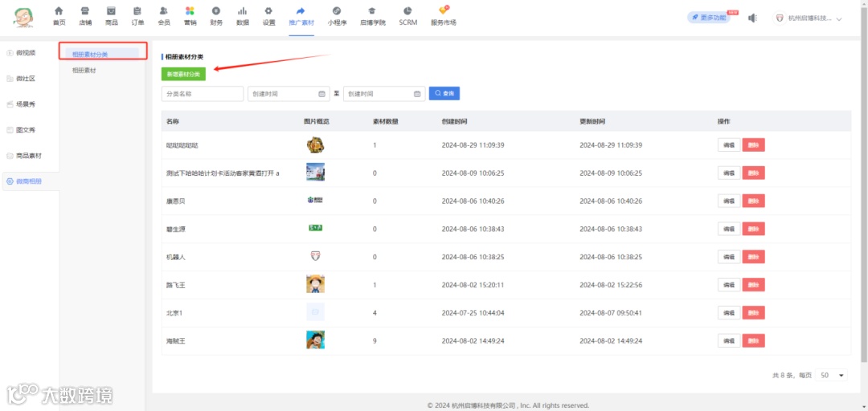Edit the 碧生源 category
Viewport: 868px width, 411px height.
pos(729,229)
